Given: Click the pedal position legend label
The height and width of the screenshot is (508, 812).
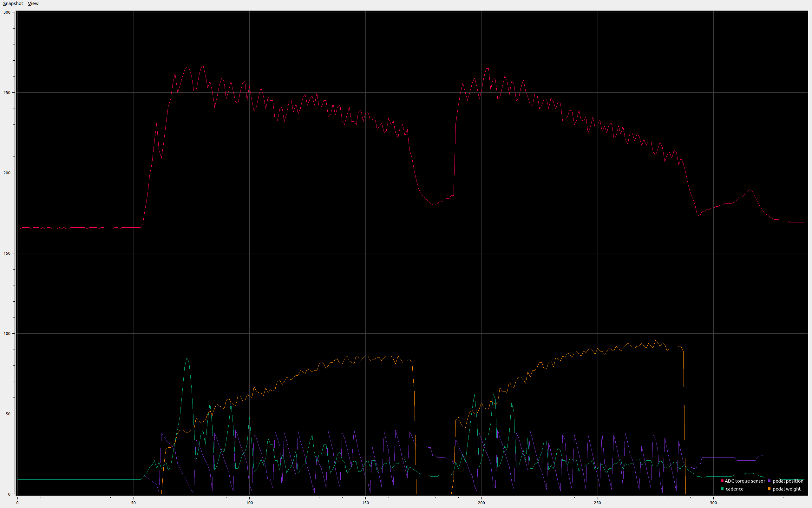Looking at the screenshot, I should coord(788,481).
